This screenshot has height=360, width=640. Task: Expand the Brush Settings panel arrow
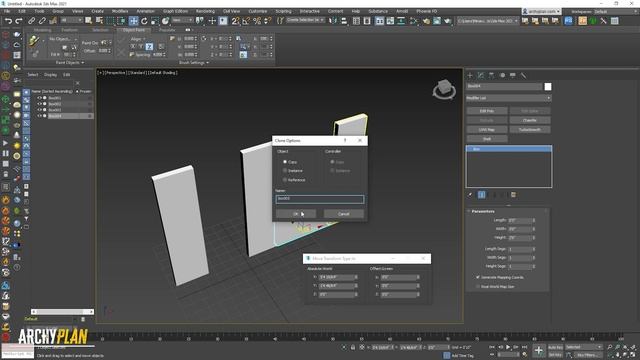point(207,63)
